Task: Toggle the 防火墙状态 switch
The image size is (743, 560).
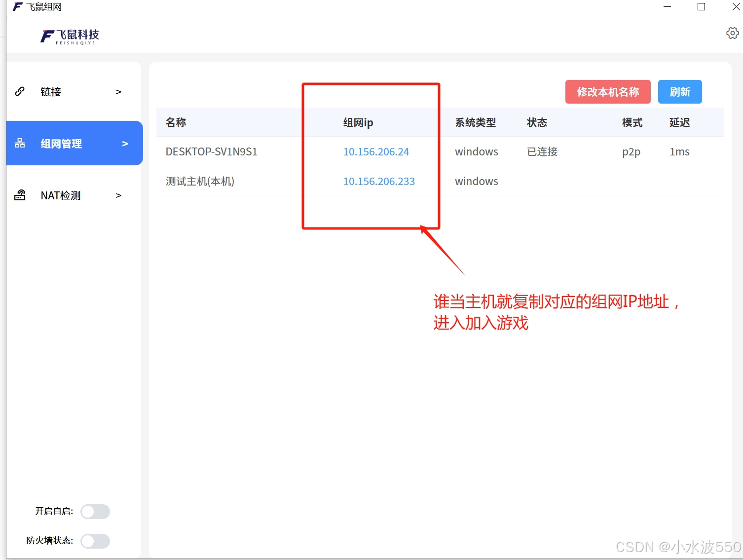Action: [95, 541]
